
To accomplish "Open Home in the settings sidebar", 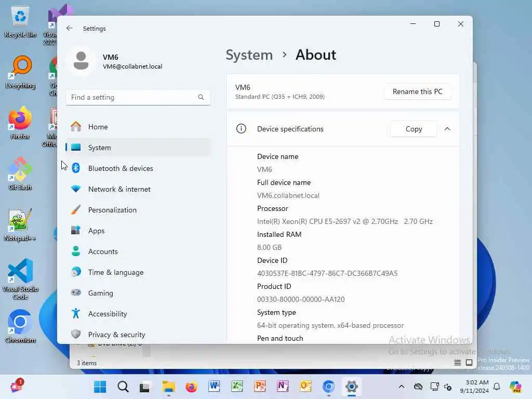I will [x=138, y=127].
